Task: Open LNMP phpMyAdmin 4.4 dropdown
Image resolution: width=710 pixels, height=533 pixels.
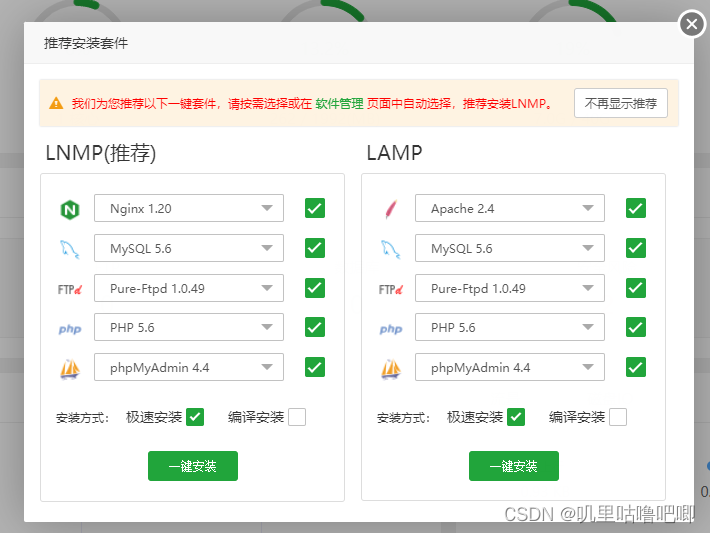Action: coord(189,367)
